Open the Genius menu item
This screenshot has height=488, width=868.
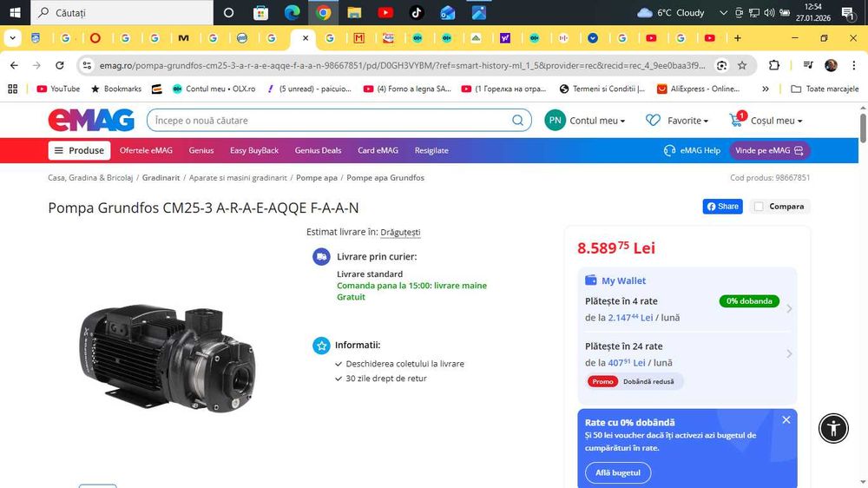[x=201, y=150]
